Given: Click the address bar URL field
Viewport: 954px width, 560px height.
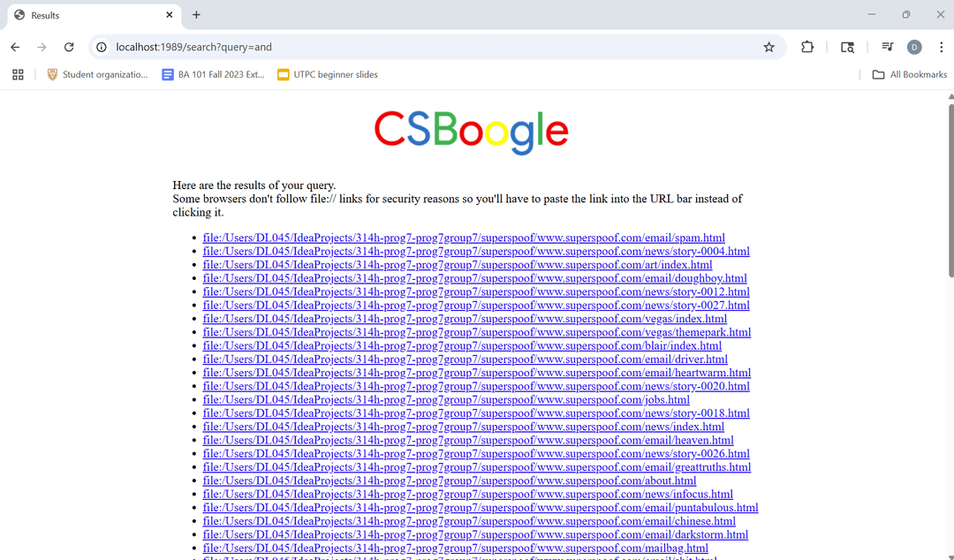Looking at the screenshot, I should 424,47.
